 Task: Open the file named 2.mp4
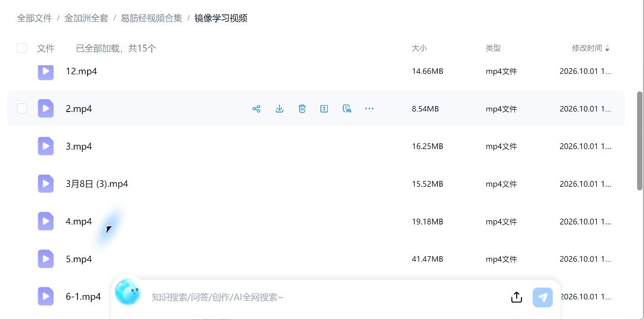[x=79, y=109]
